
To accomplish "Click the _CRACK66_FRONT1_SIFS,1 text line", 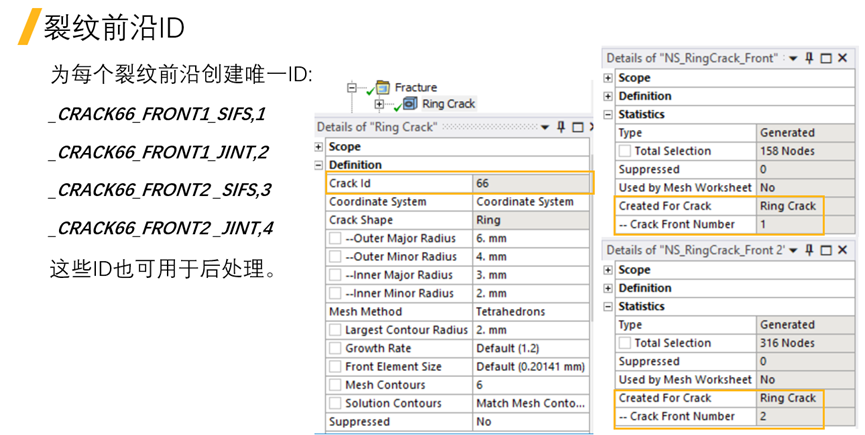I will tap(158, 114).
